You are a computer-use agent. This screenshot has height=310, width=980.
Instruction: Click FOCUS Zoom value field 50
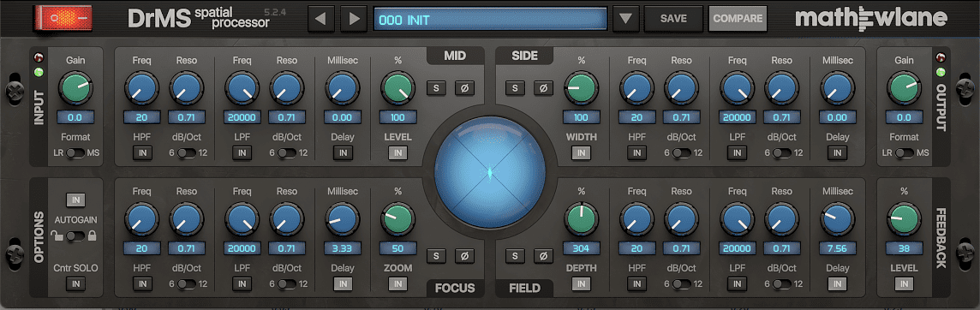(398, 248)
